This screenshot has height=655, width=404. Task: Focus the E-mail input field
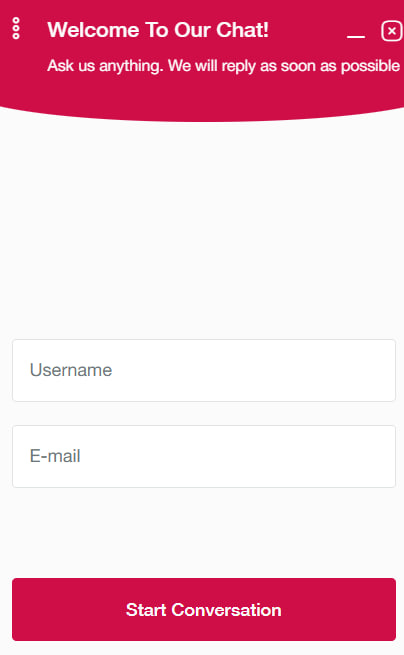point(204,457)
